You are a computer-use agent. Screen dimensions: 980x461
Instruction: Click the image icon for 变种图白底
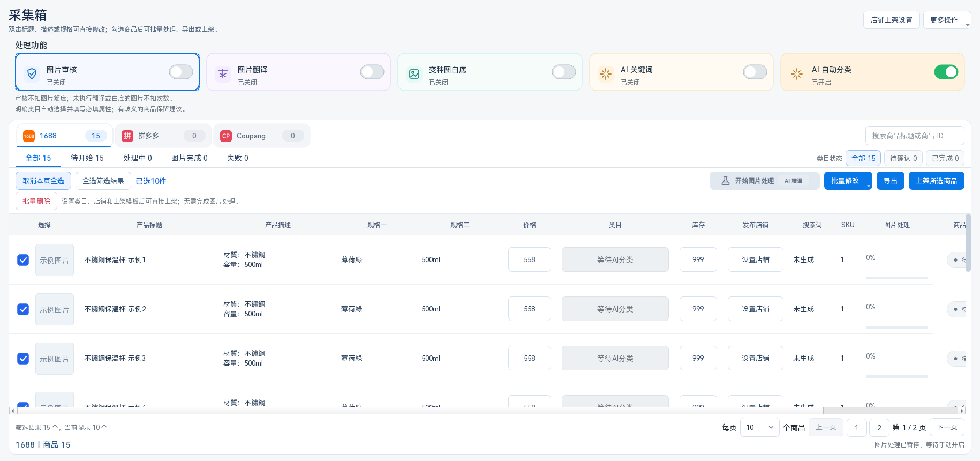point(414,74)
